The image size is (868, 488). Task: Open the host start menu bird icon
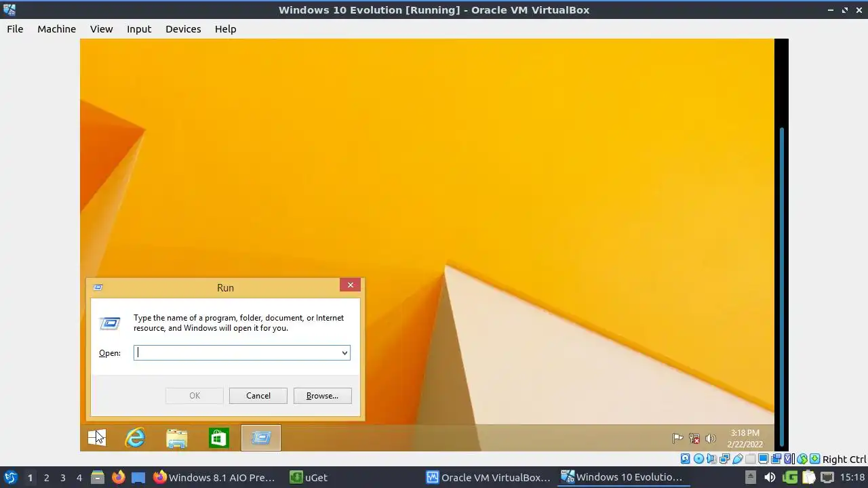(x=10, y=477)
